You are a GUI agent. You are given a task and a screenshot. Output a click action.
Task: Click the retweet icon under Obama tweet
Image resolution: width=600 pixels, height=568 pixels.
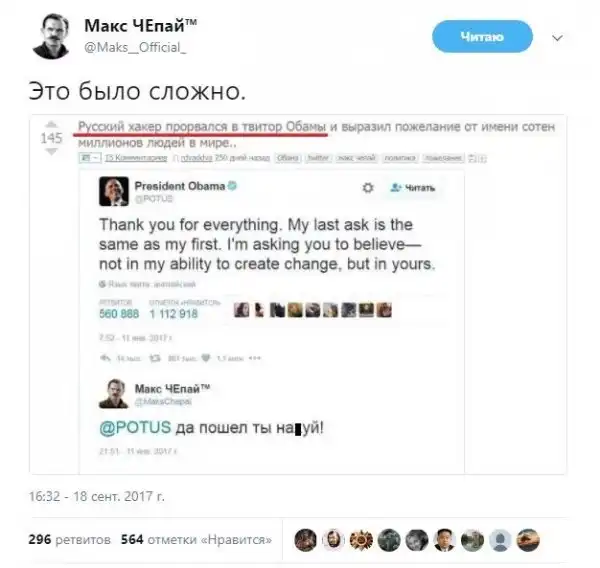[155, 358]
